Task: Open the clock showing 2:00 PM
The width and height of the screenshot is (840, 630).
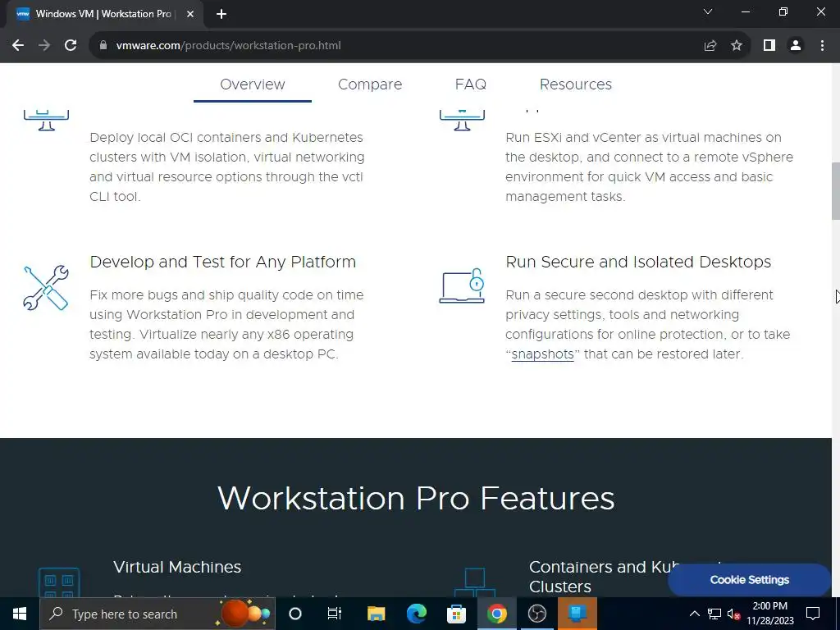Action: click(x=770, y=614)
